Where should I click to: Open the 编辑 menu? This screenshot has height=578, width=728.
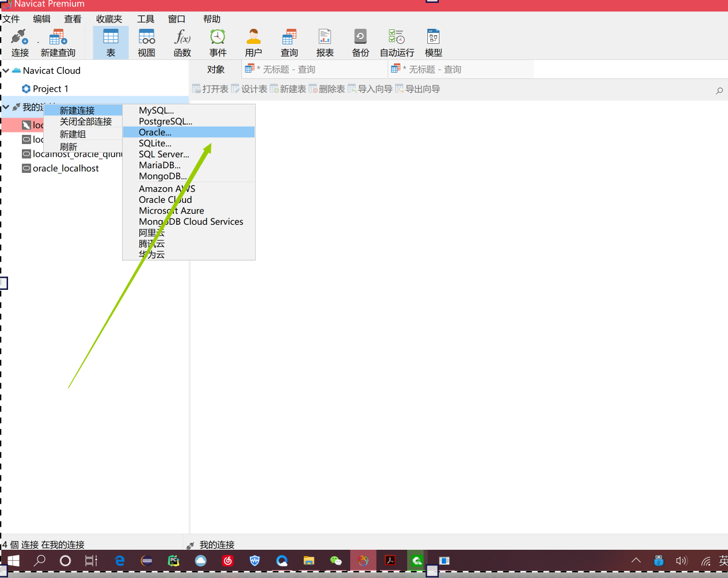(41, 19)
